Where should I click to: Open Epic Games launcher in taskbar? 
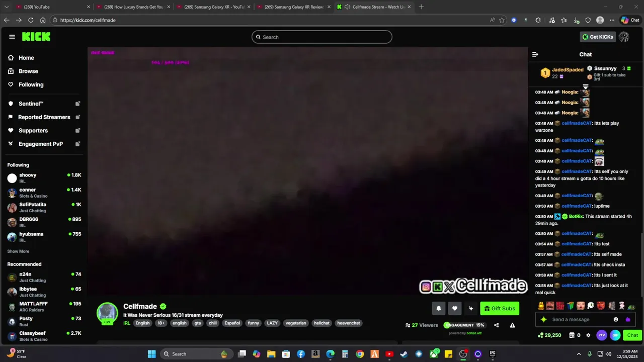pyautogui.click(x=493, y=354)
